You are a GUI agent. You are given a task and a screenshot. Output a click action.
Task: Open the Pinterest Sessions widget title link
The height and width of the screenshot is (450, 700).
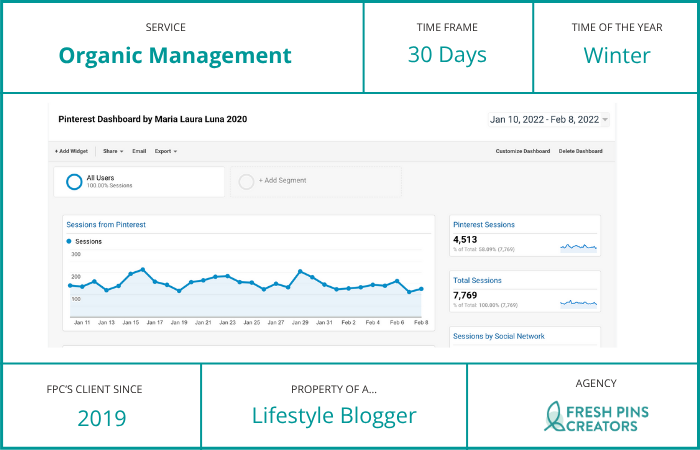point(484,225)
